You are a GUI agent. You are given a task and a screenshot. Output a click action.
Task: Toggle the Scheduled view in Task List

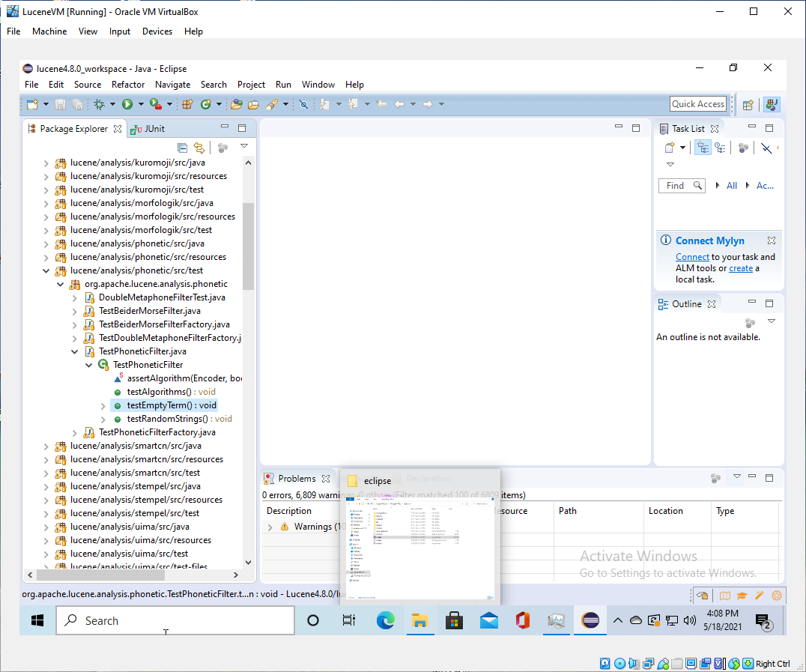pyautogui.click(x=720, y=148)
